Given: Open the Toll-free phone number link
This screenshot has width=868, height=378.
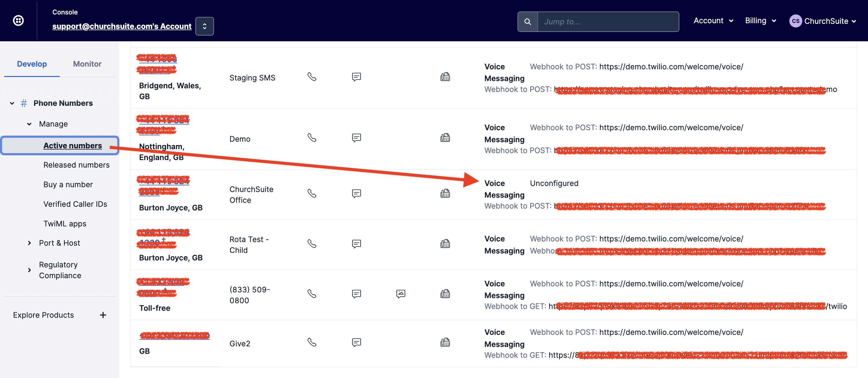Looking at the screenshot, I should click(163, 287).
